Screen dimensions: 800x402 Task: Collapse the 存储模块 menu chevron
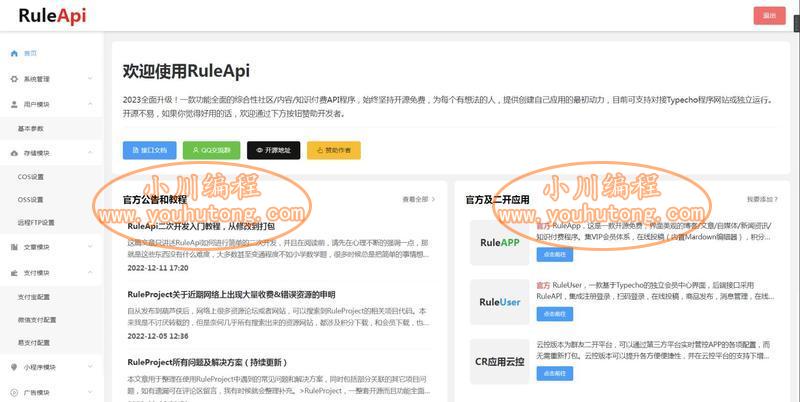(x=90, y=153)
